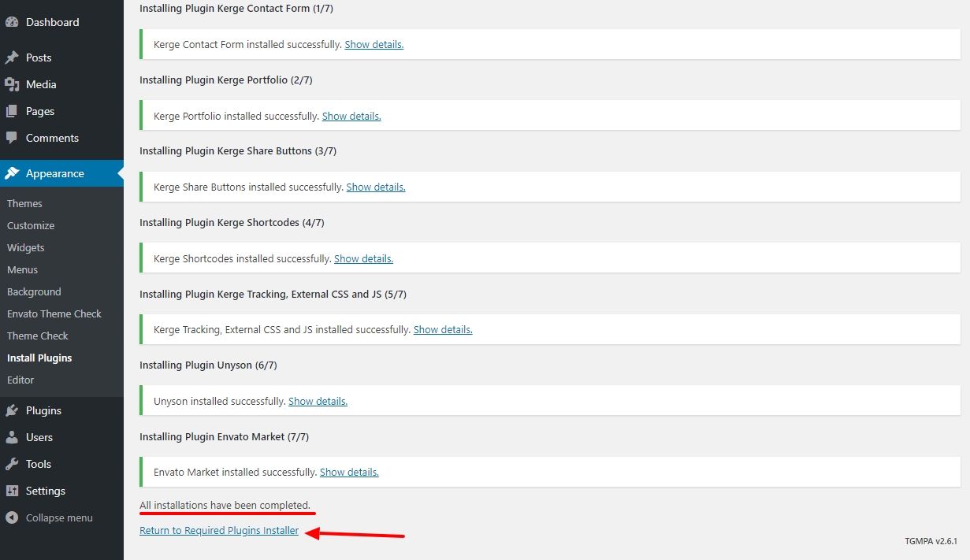Show details for Envato Market installation
970x560 pixels.
[x=349, y=473]
